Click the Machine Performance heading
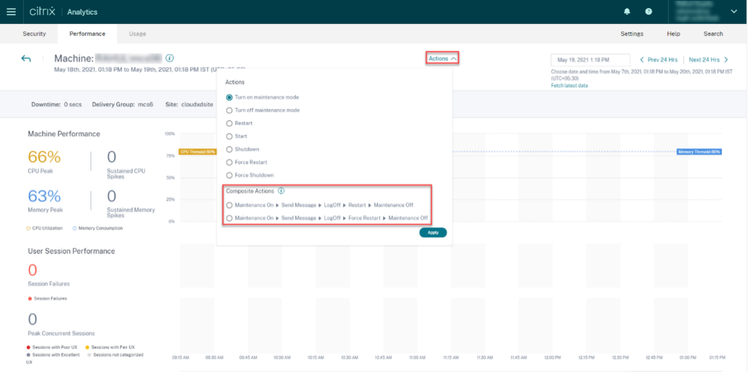Image resolution: width=750 pixels, height=374 pixels. (64, 134)
